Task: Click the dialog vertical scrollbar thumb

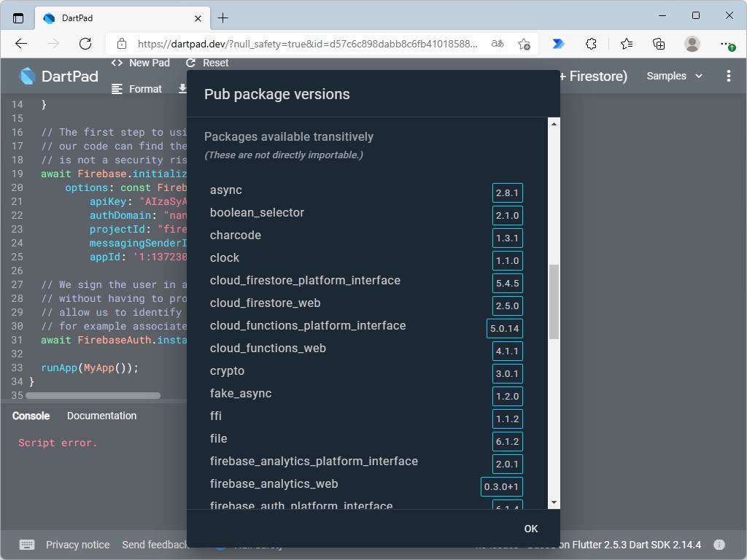Action: click(x=554, y=302)
